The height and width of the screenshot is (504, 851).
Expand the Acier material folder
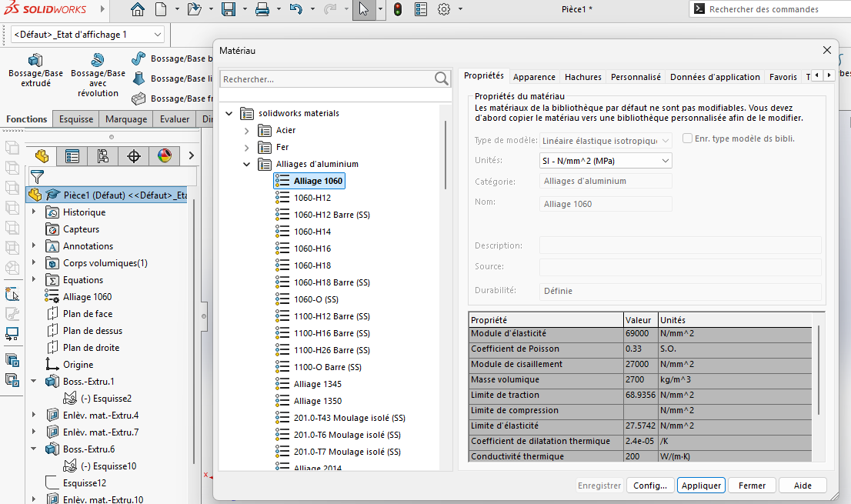[246, 130]
